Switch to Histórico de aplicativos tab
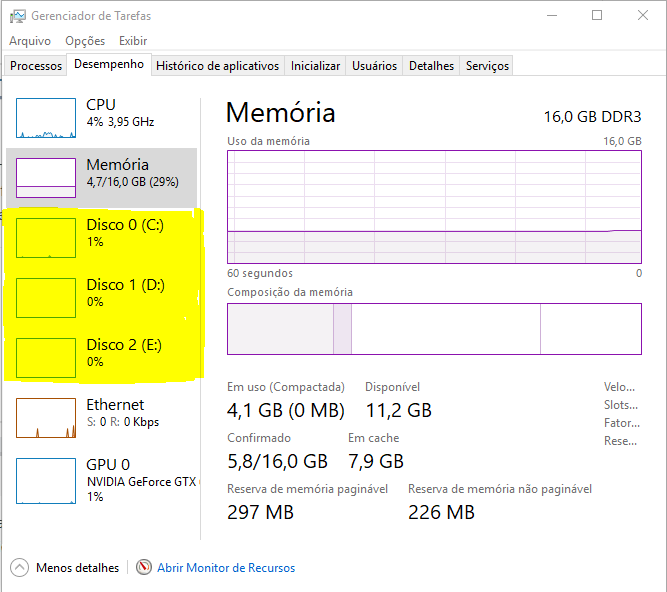667x592 pixels. point(217,66)
